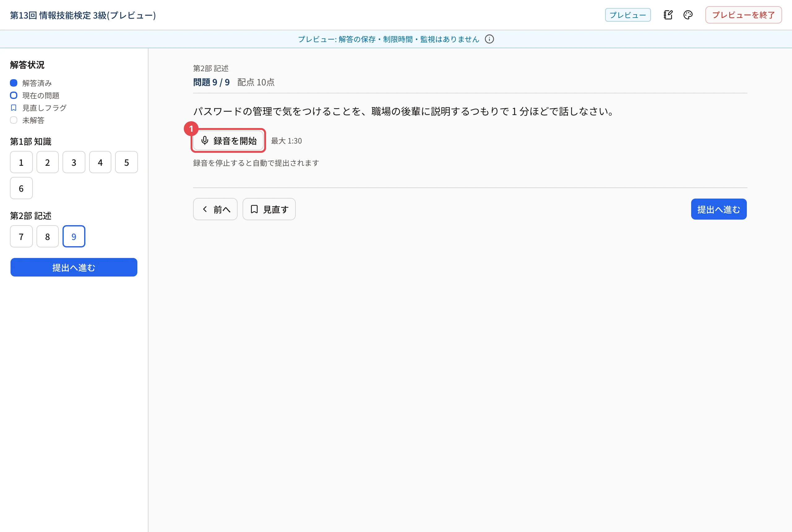Screen dimensions: 792x532
Task: Flag question with 見直す button
Action: pyautogui.click(x=269, y=209)
